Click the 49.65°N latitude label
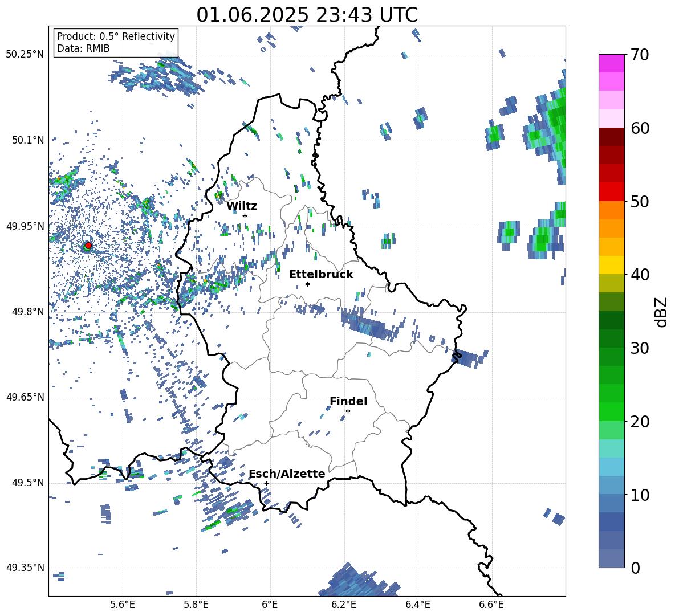 25,397
